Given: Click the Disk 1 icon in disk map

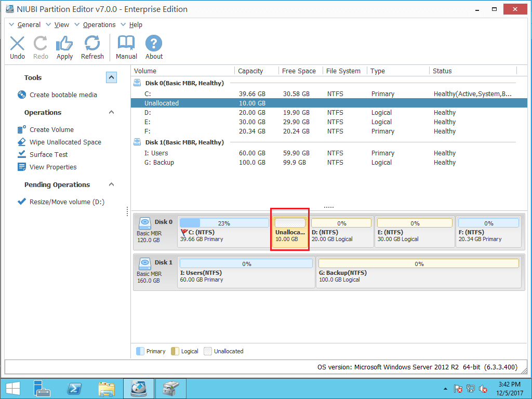Looking at the screenshot, I should click(x=145, y=263).
